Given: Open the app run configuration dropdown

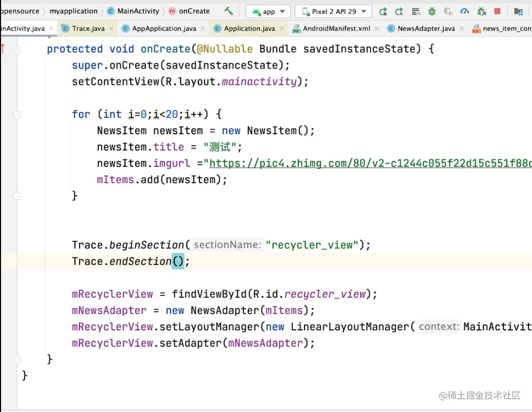Looking at the screenshot, I should [268, 12].
